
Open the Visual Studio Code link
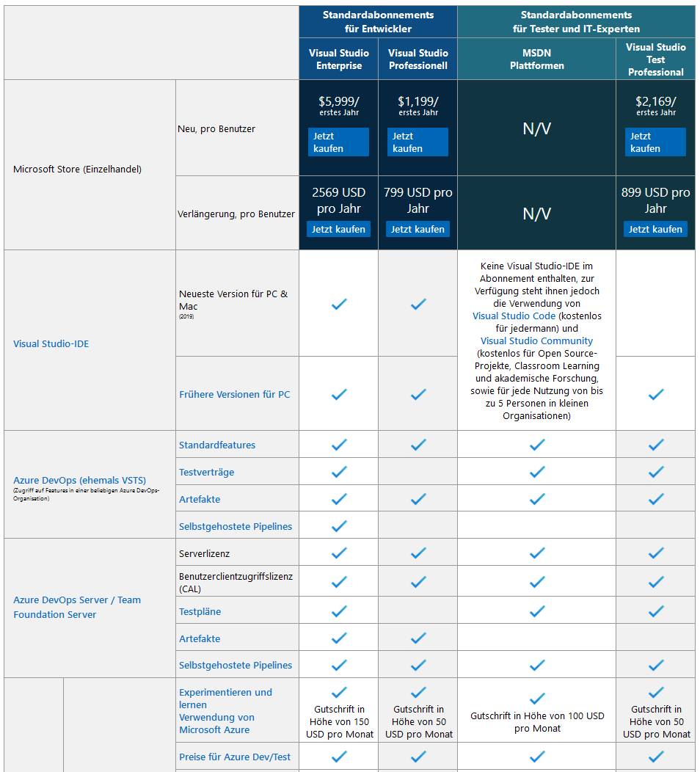pos(514,316)
